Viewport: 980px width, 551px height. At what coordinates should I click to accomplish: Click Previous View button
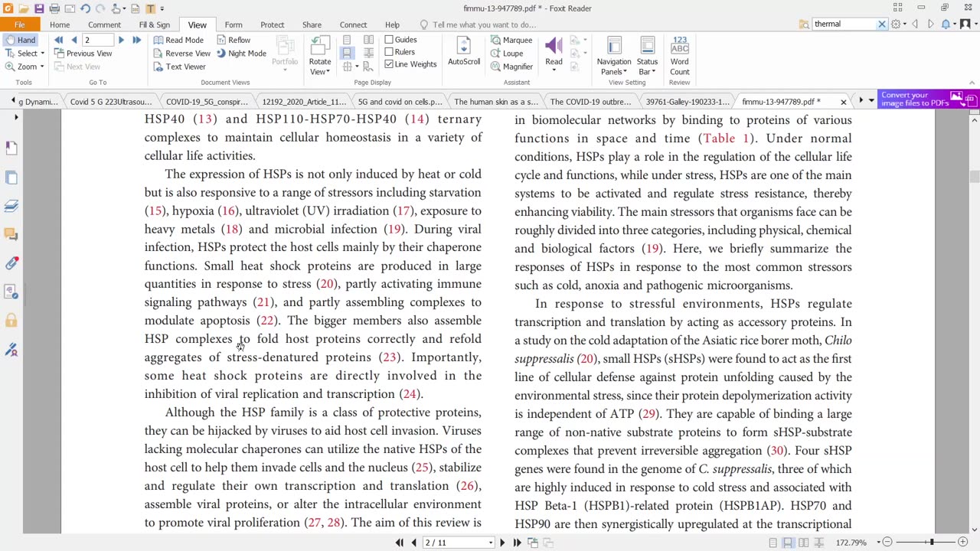point(83,54)
